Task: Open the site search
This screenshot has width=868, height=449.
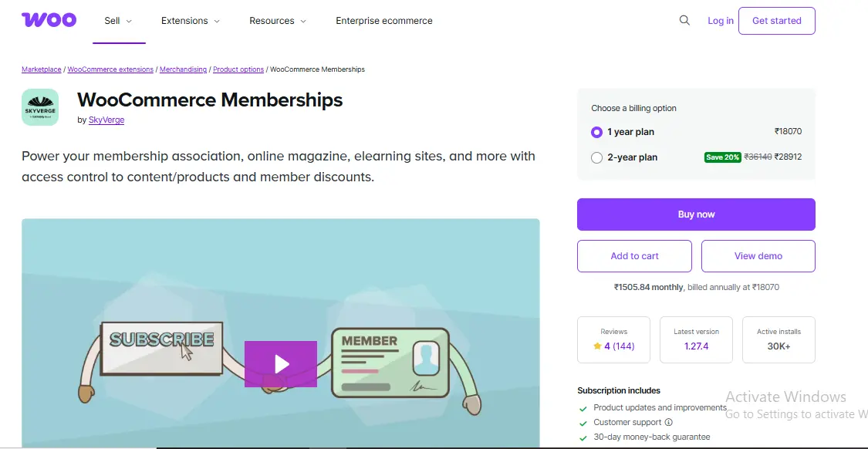Action: [x=684, y=21]
